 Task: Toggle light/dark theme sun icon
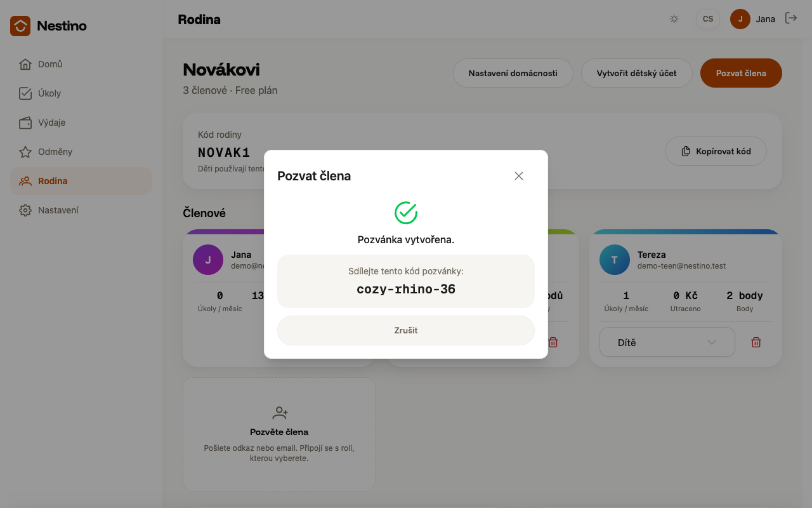click(x=674, y=19)
